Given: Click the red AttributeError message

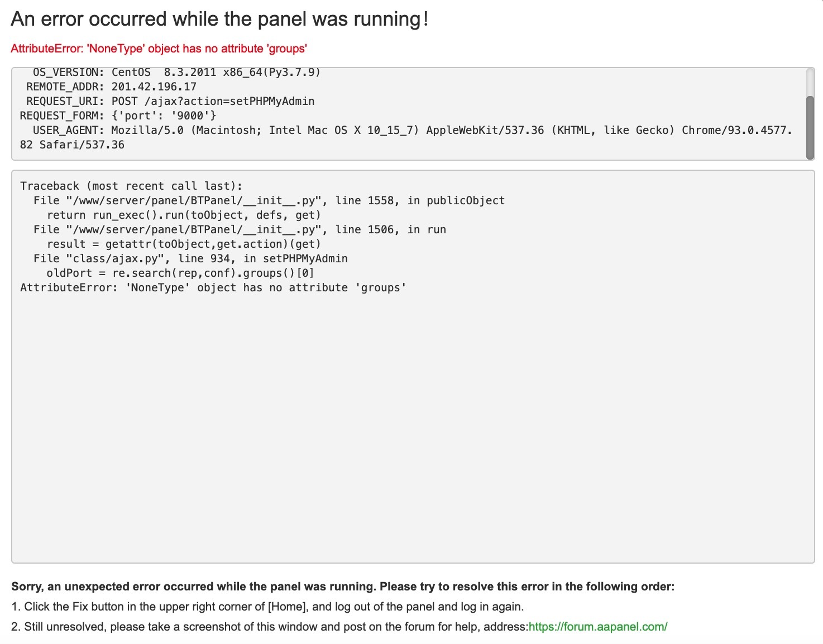Looking at the screenshot, I should (159, 49).
